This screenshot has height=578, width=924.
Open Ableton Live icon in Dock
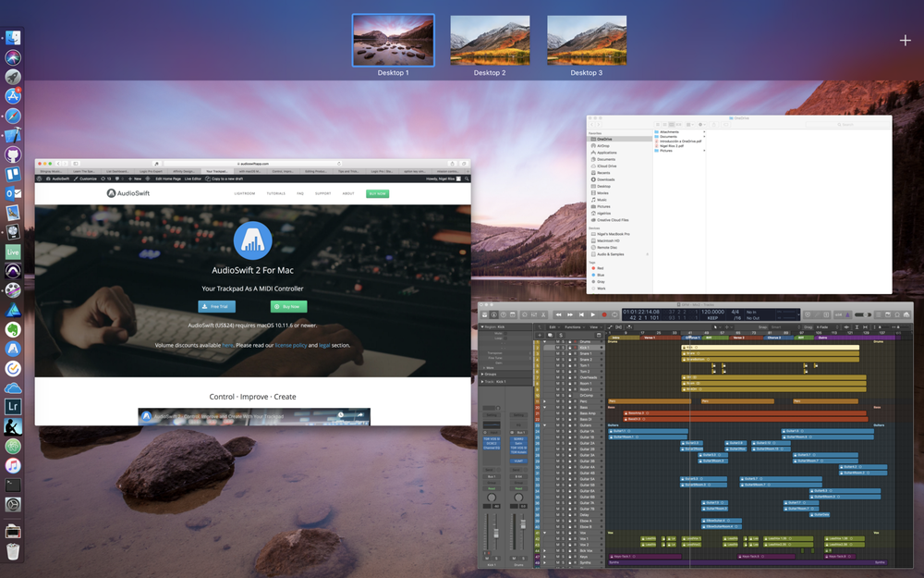tap(13, 252)
